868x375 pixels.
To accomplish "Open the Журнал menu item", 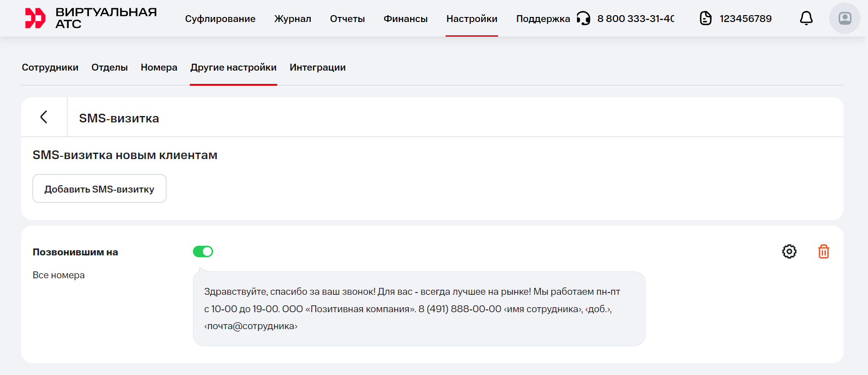I will [x=292, y=19].
